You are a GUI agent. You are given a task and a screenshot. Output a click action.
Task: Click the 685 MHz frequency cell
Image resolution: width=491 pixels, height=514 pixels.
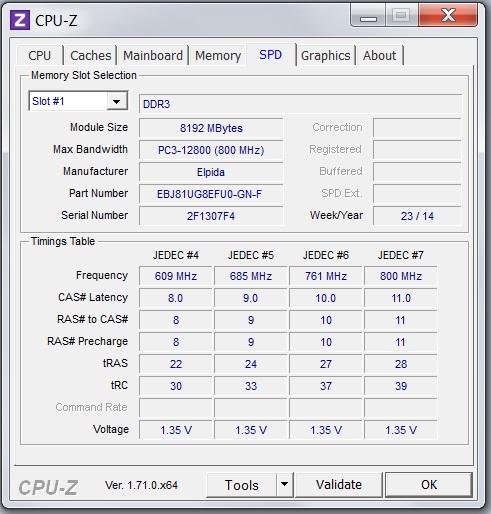[x=251, y=276]
